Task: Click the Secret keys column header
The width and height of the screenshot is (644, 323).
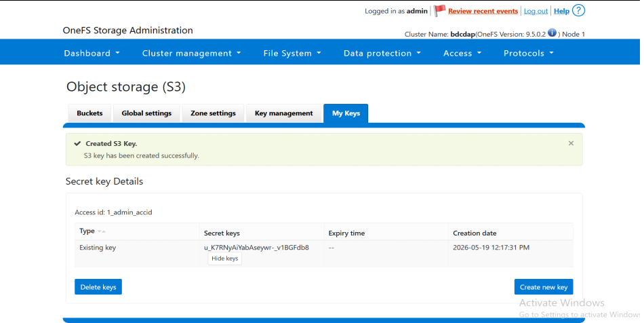Action: pyautogui.click(x=222, y=233)
